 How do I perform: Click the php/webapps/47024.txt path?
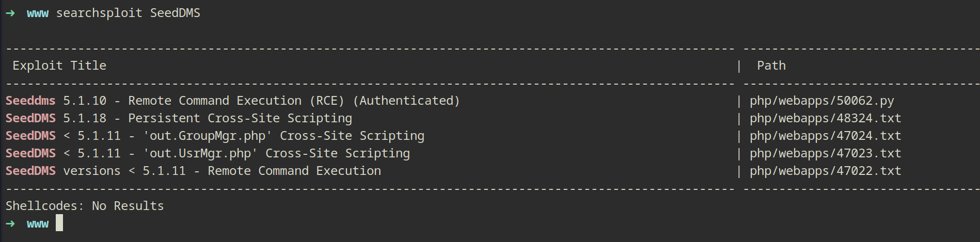pos(825,136)
